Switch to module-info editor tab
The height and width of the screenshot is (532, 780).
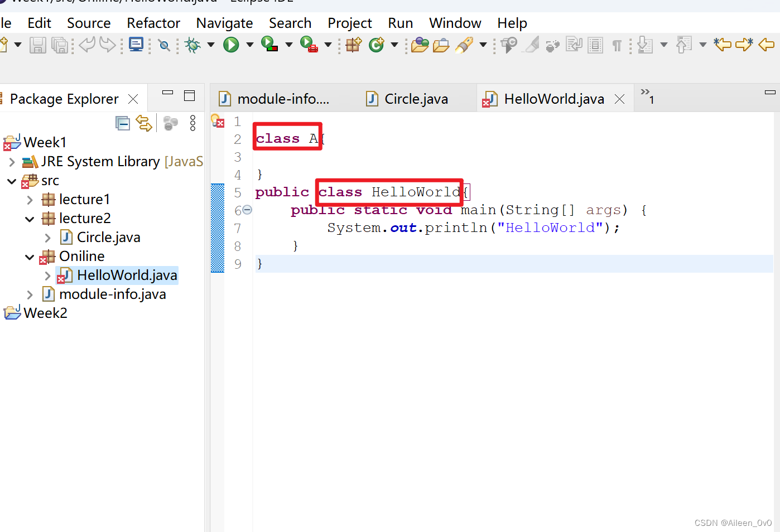pos(283,99)
